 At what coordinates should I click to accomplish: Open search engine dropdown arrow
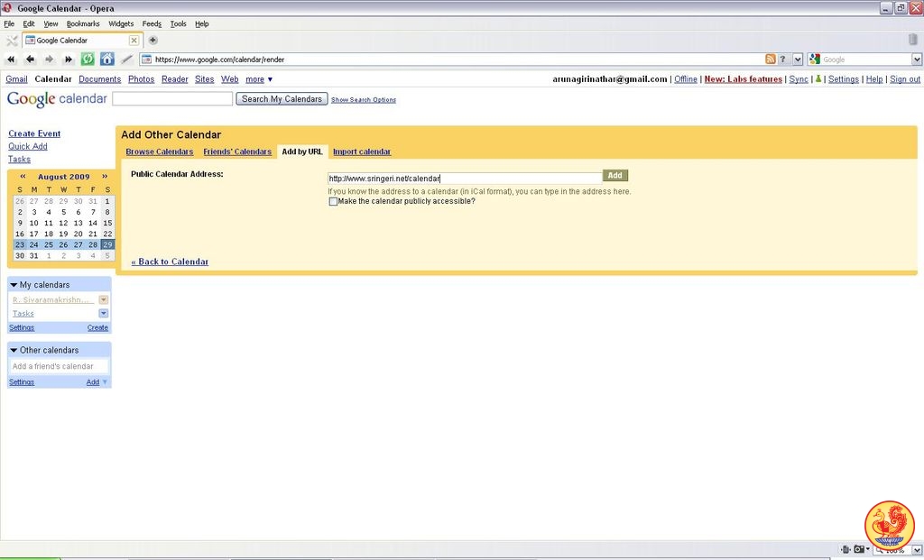coord(917,59)
